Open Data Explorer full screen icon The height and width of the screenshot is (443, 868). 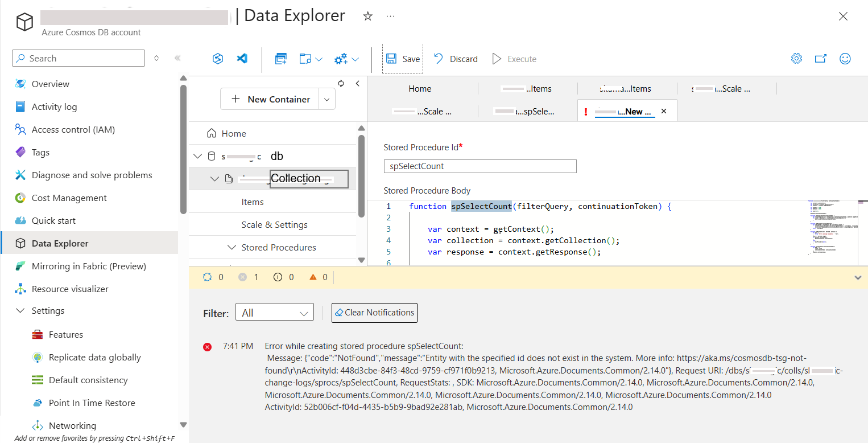820,58
